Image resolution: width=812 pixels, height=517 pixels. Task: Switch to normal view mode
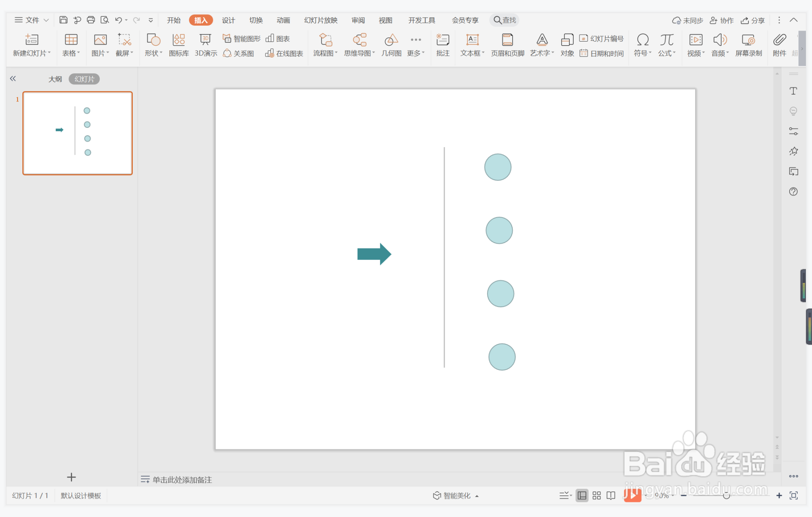point(582,495)
